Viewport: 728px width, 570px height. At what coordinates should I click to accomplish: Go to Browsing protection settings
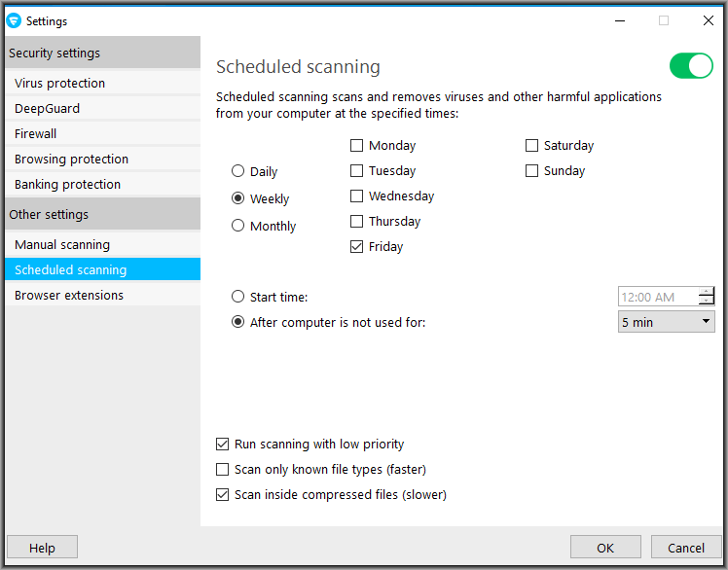[102, 160]
